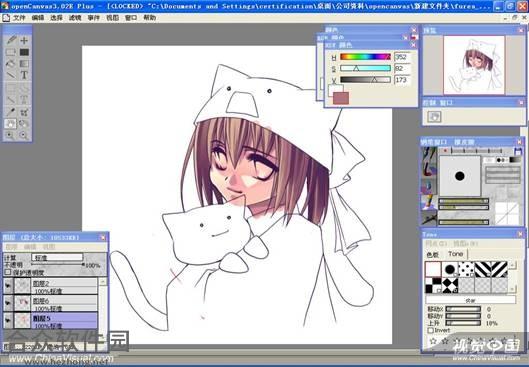Click the preview navigator thumbnail
The width and height of the screenshot is (529, 367).
(x=474, y=65)
